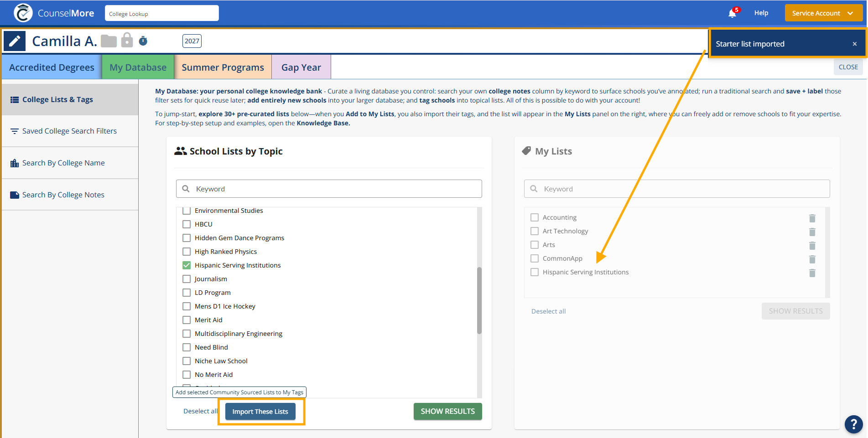Open the Knowledge Base link

(323, 123)
